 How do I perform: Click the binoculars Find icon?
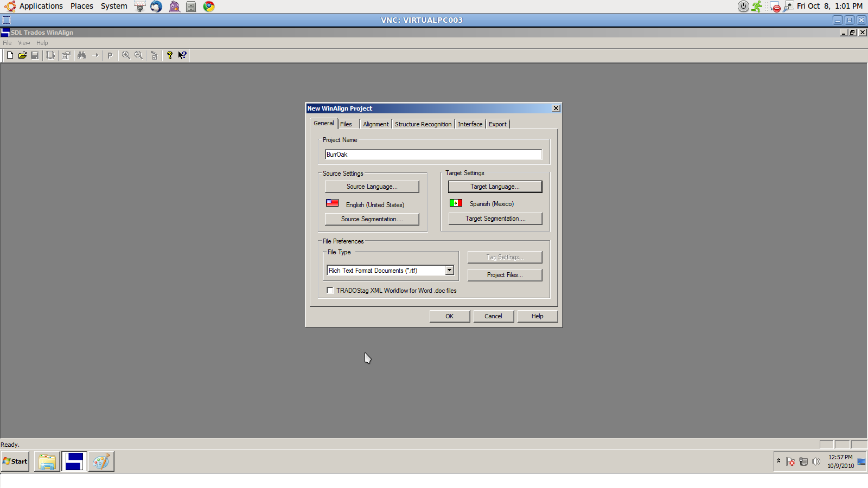(x=82, y=55)
